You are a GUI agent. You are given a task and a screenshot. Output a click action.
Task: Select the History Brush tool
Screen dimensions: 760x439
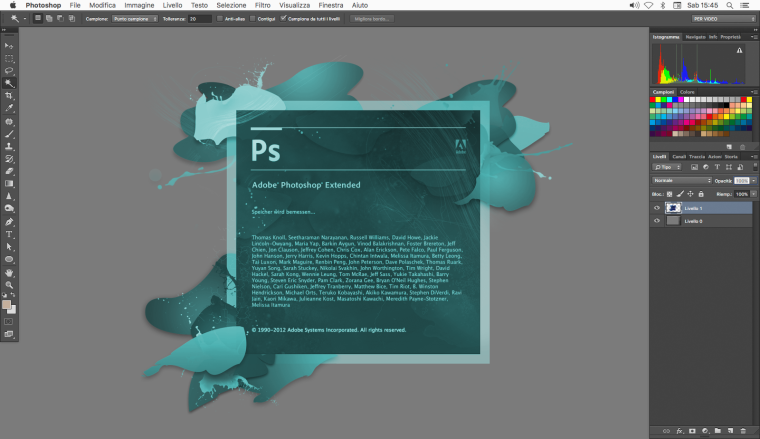click(9, 159)
